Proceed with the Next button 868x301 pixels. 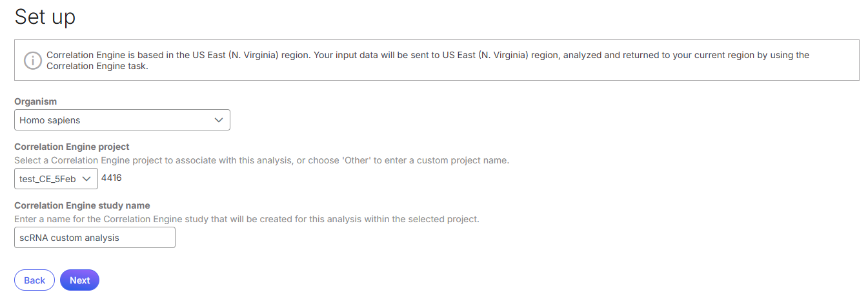[79, 280]
